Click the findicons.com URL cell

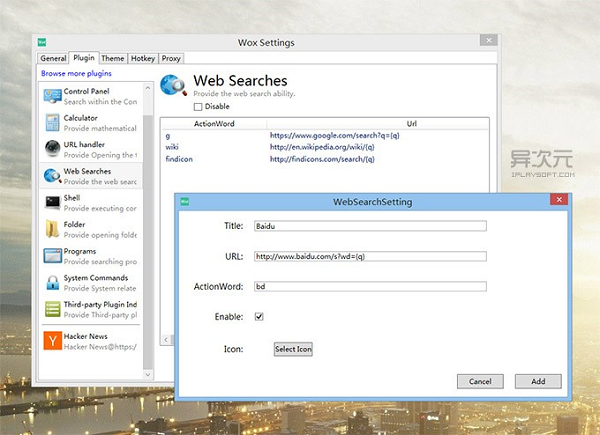pyautogui.click(x=322, y=159)
